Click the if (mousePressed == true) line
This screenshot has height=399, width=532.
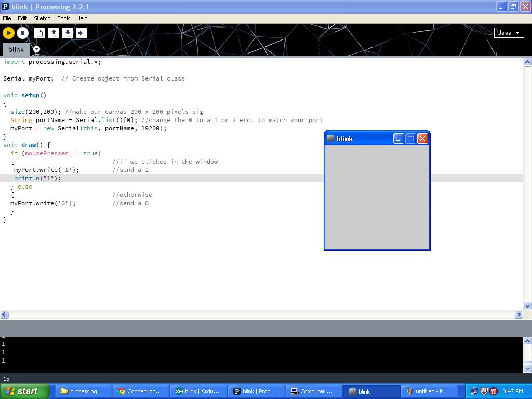pos(56,153)
